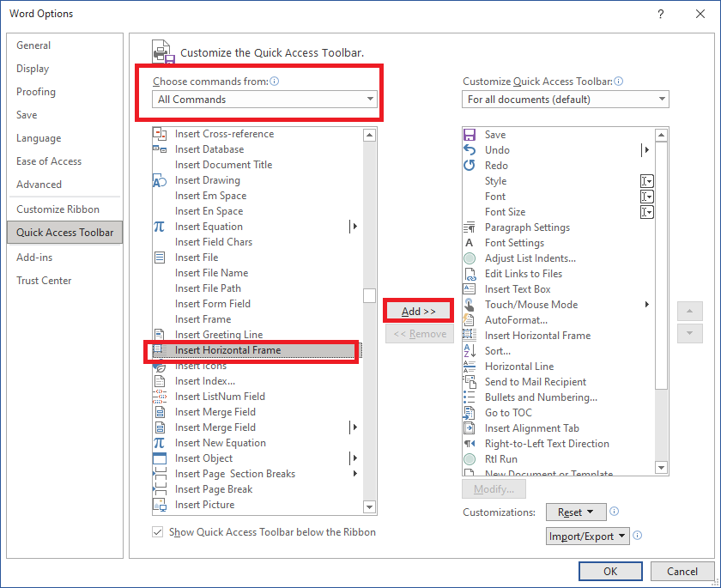Click the Move Up arrow button
Image resolution: width=721 pixels, height=588 pixels.
690,312
